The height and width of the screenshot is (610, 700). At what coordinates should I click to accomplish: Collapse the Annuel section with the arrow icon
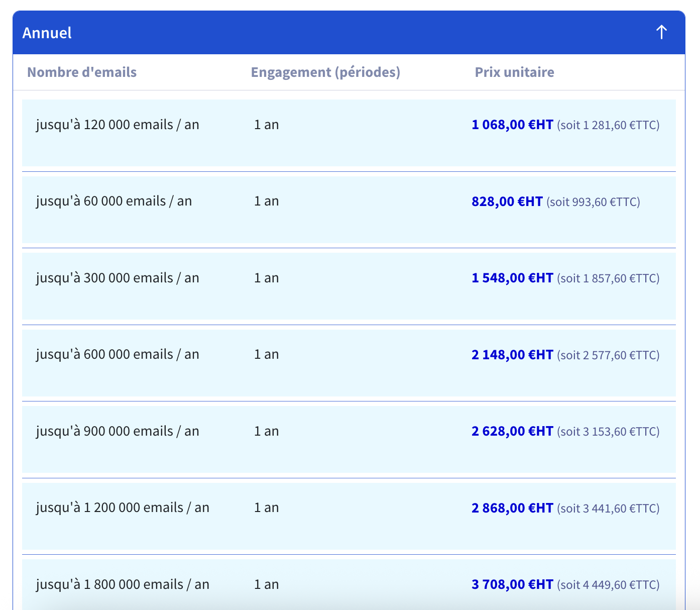click(661, 33)
